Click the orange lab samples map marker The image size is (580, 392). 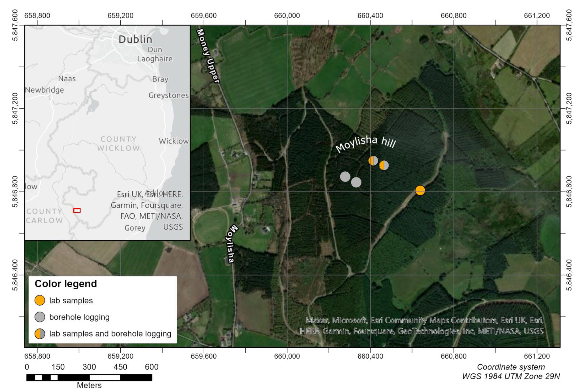pyautogui.click(x=420, y=190)
